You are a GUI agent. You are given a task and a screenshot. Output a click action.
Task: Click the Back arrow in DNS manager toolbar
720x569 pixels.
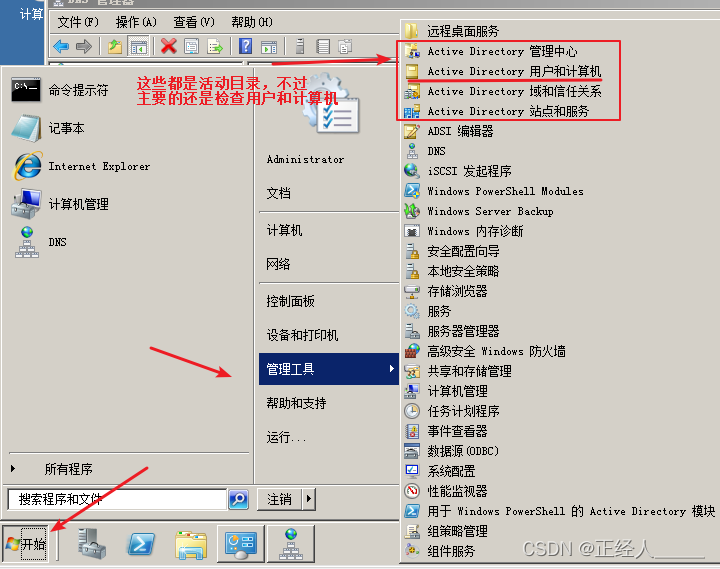click(x=61, y=46)
